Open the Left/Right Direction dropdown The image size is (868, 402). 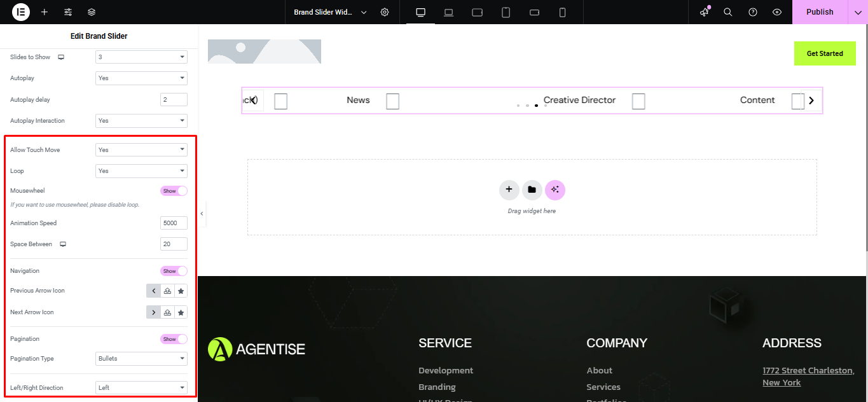(141, 388)
